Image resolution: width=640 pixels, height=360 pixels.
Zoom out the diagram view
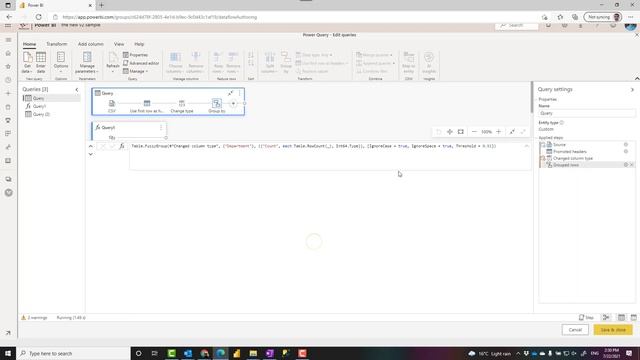474,131
